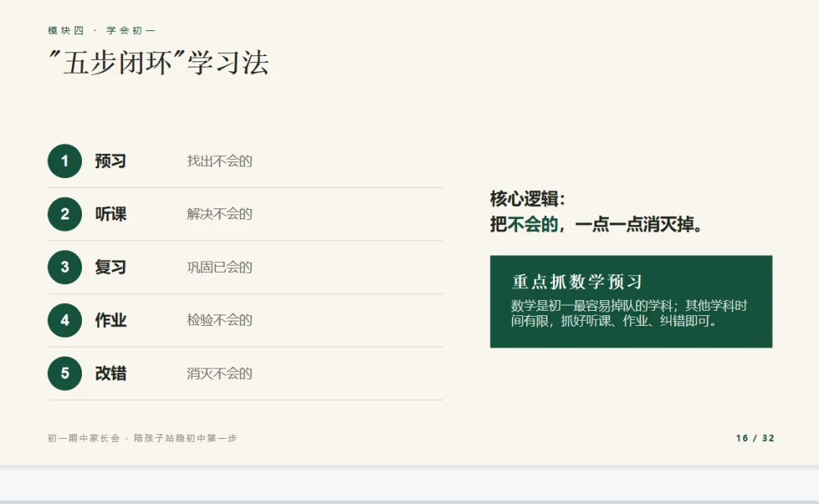This screenshot has height=504, width=819.
Task: Click the line 把不会的,一点一点消灭掉。
Action: [x=597, y=224]
